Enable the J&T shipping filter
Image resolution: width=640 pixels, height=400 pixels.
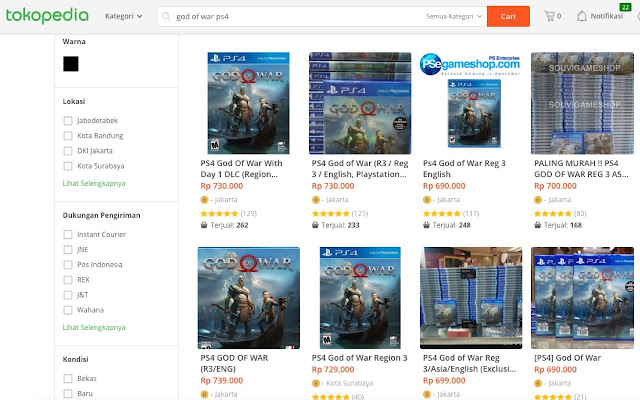click(x=68, y=295)
